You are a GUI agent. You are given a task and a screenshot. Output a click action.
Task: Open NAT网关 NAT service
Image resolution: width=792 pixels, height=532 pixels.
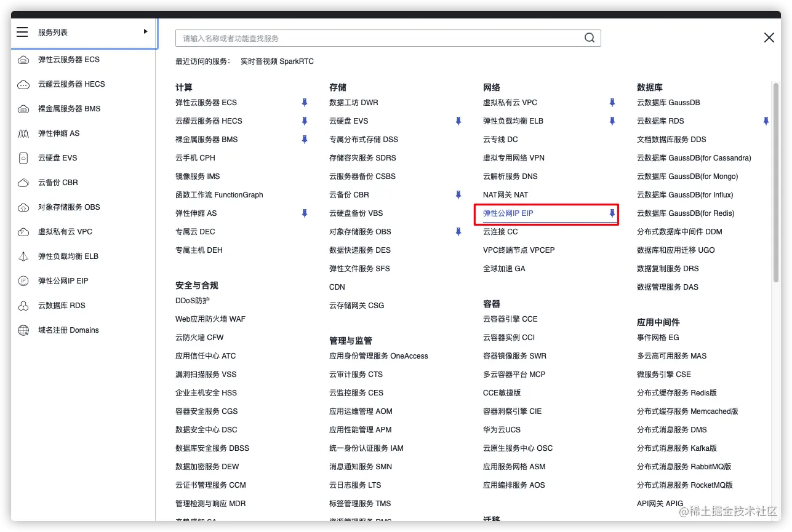pos(505,195)
